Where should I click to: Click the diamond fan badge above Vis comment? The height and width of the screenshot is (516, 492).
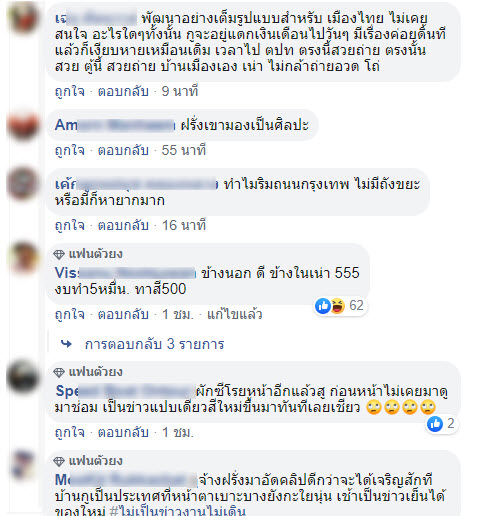(59, 255)
